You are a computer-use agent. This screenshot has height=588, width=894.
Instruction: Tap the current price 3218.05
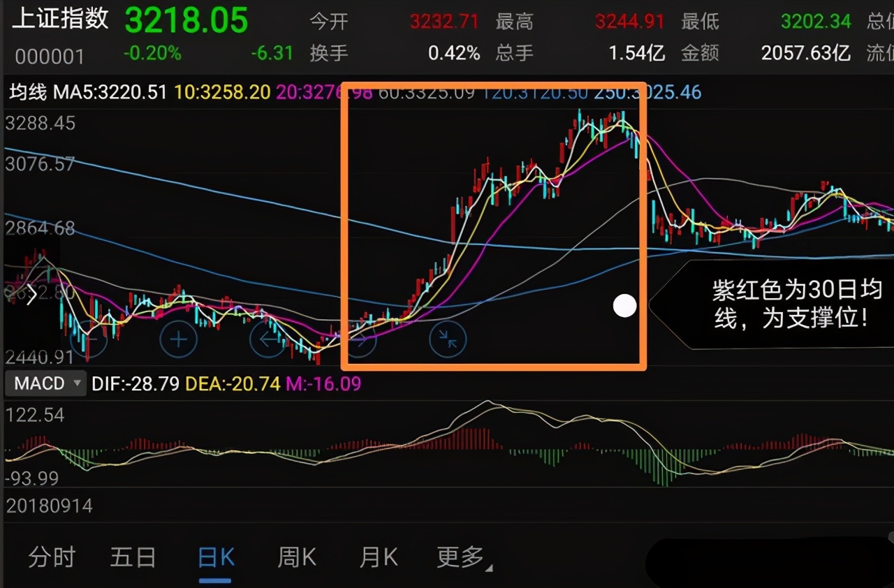pyautogui.click(x=186, y=20)
